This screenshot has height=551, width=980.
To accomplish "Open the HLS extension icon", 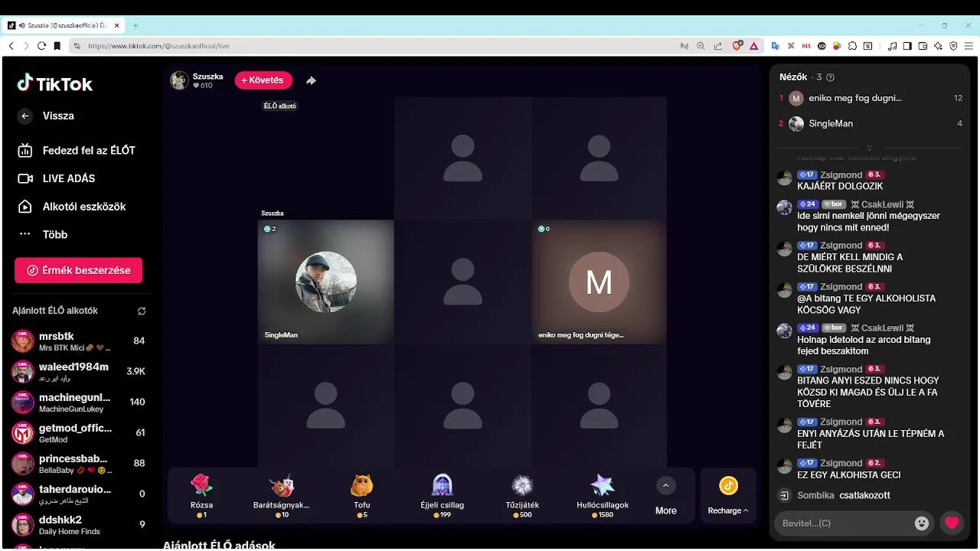I will 806,46.
